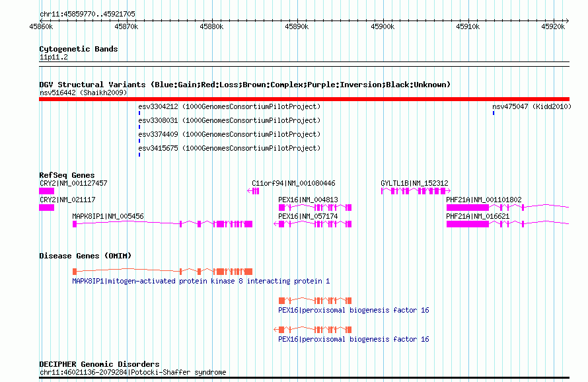Click the PHF21A|NM_001101802 label
This screenshot has height=382, width=588.
click(484, 200)
